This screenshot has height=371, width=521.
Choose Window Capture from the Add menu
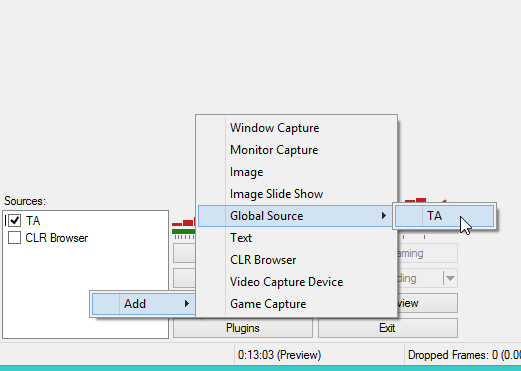[297, 128]
